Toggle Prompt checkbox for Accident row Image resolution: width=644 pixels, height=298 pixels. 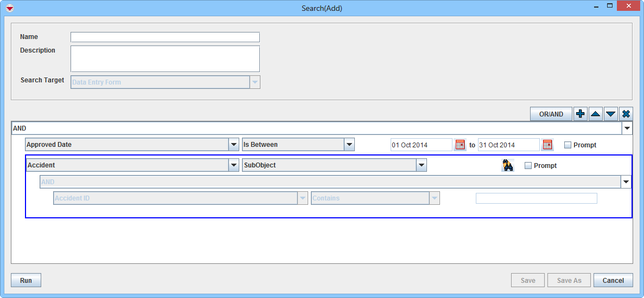pyautogui.click(x=528, y=166)
